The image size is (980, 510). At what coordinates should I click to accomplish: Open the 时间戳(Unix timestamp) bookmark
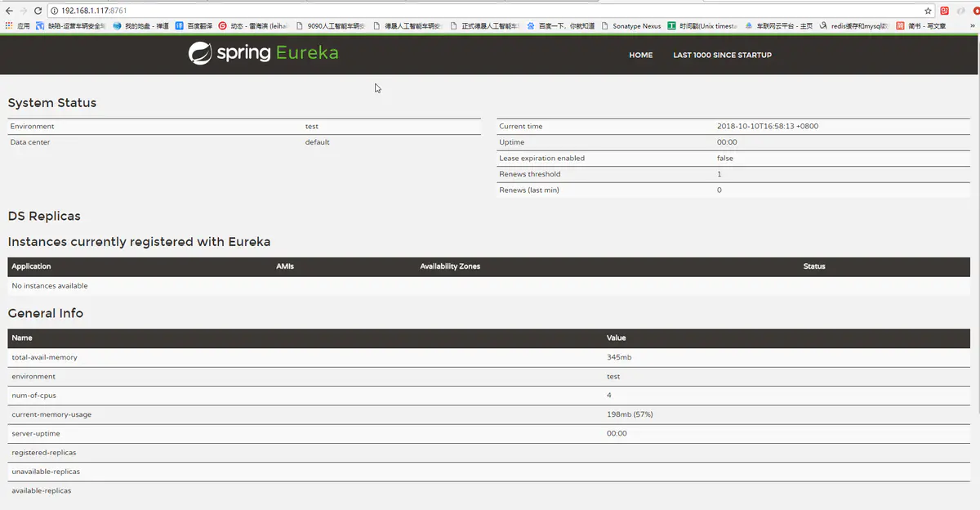702,25
